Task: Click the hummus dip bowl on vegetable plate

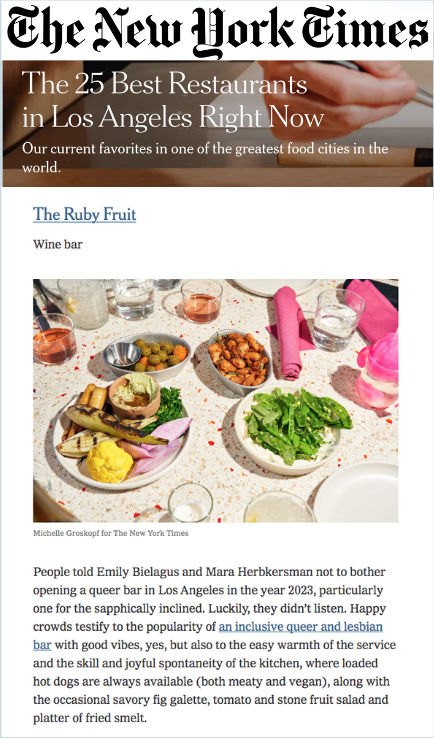Action: tap(135, 396)
